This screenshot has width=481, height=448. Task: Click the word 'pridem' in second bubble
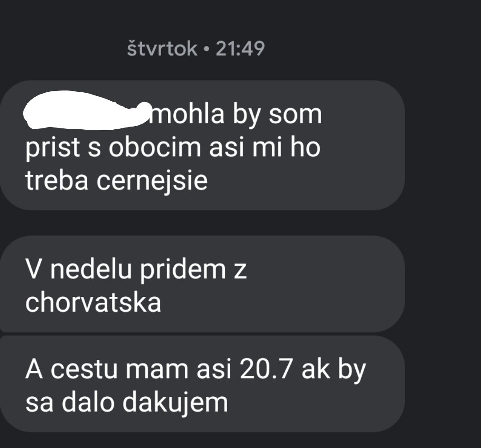point(183,269)
